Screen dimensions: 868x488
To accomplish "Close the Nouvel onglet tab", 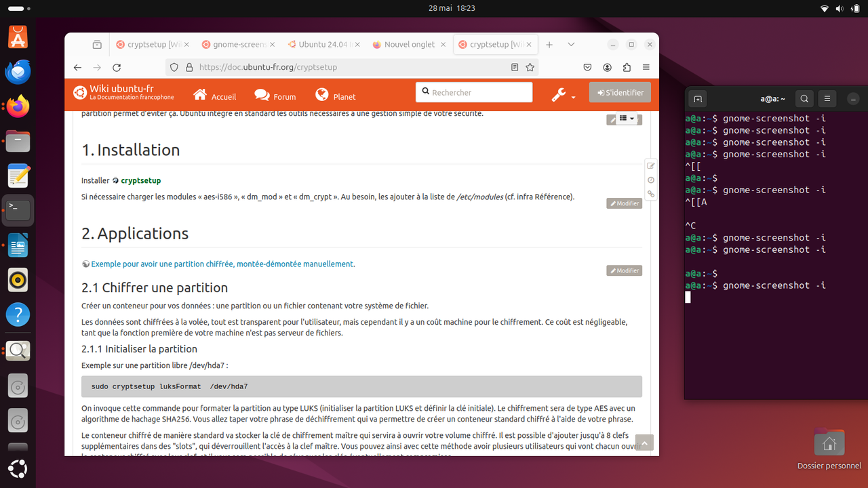I will [443, 45].
